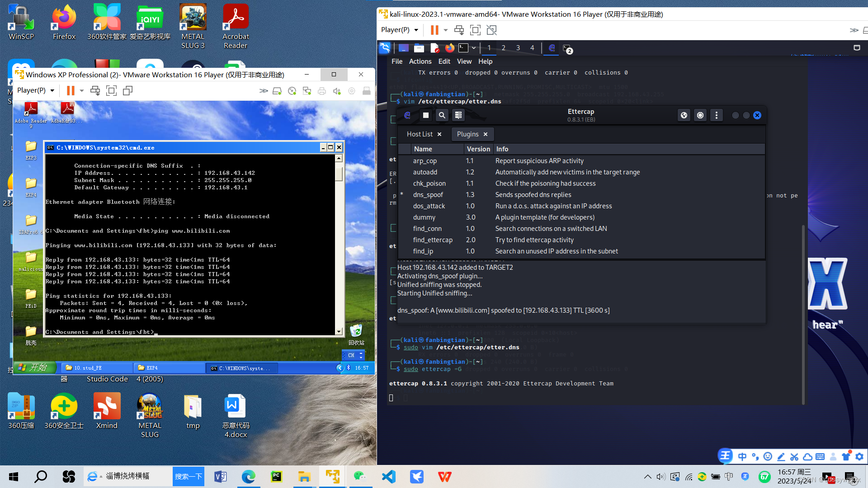
Task: Switch to the Plugins tab
Action: click(467, 134)
